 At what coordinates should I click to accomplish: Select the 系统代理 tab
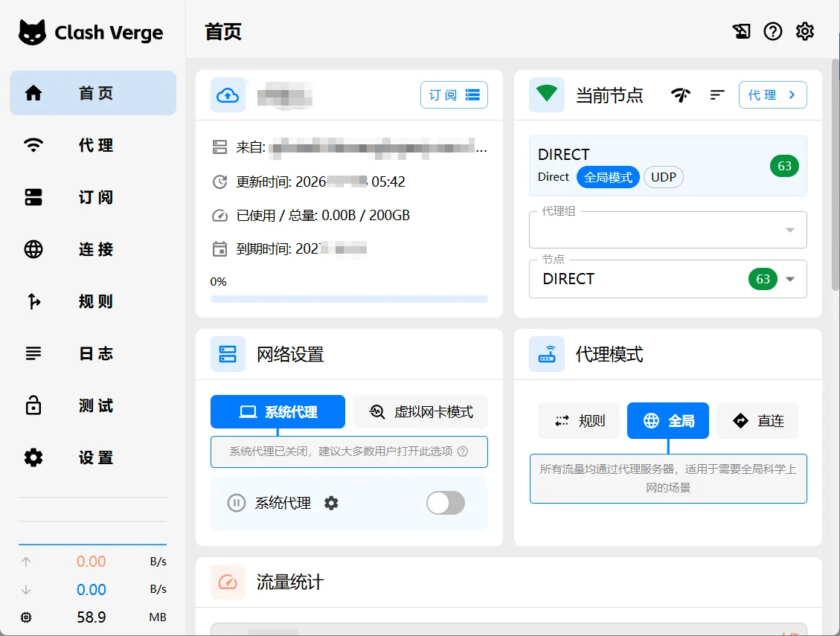[278, 411]
